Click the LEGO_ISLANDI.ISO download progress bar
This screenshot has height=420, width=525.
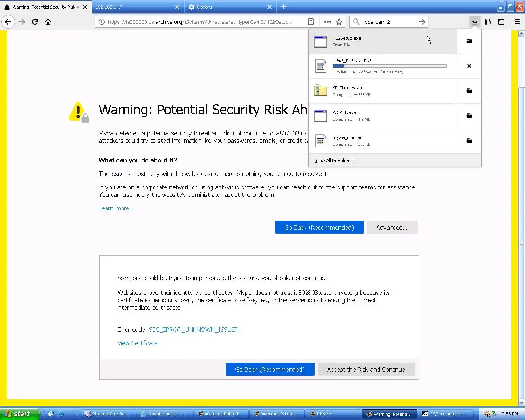click(x=389, y=66)
